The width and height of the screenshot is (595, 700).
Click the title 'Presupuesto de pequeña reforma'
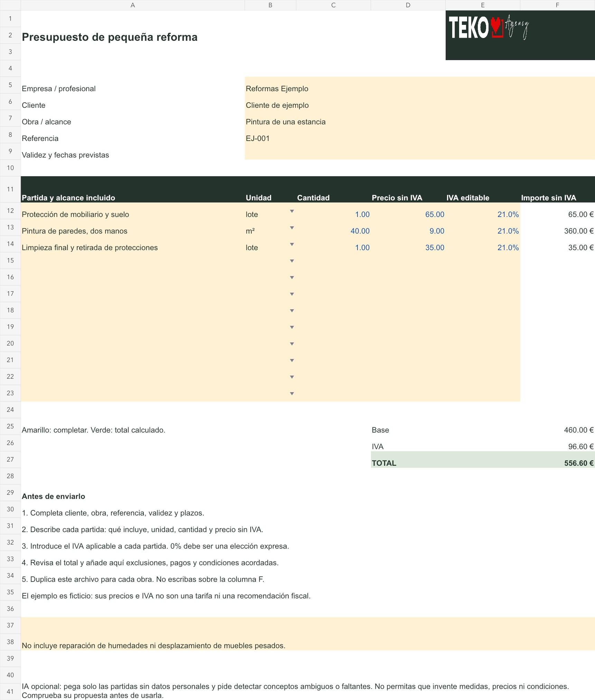tap(110, 37)
